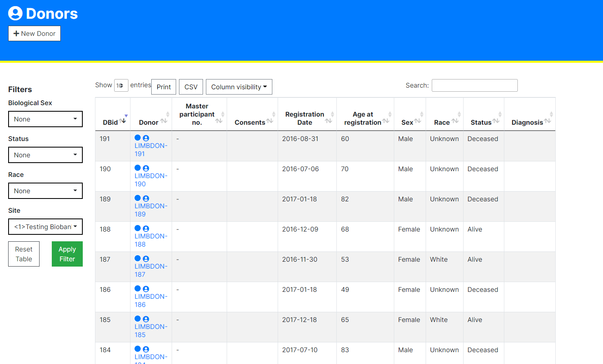Click the Reset Table button
Screen dimensions: 603x364
tap(24, 254)
